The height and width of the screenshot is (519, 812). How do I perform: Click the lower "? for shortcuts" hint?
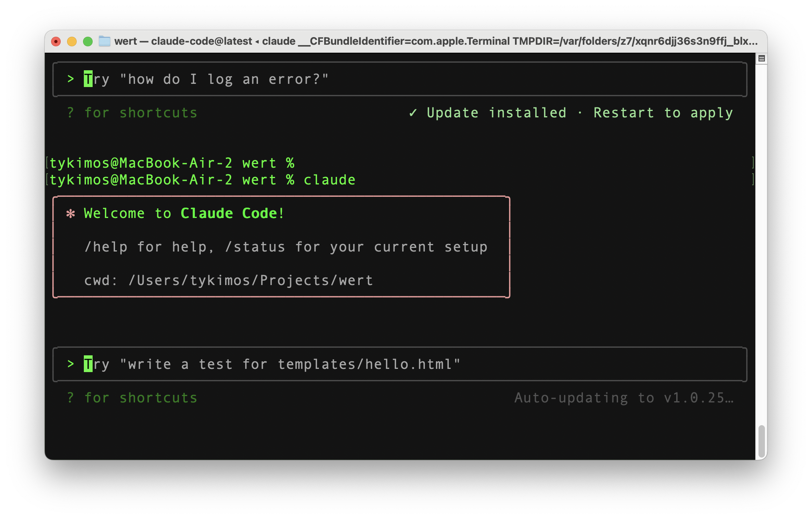132,398
